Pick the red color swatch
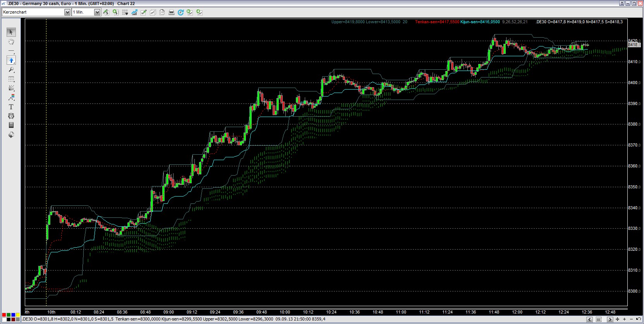644x324 pixels. coord(4,315)
